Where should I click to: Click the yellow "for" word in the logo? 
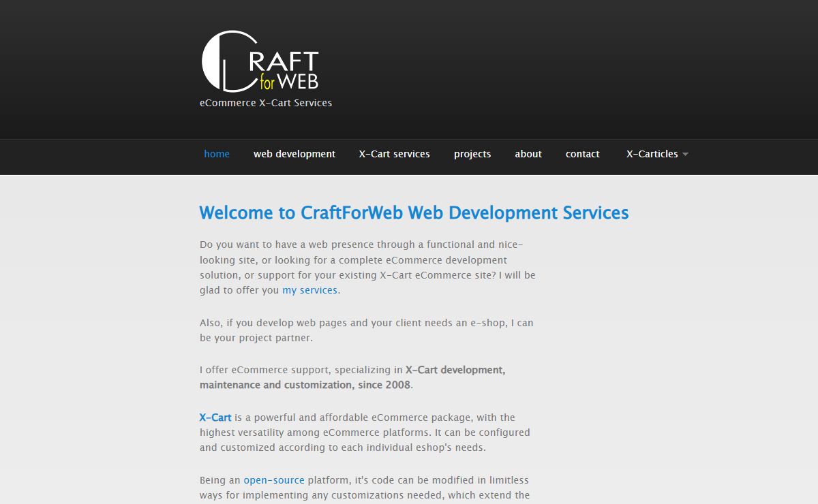[x=267, y=84]
